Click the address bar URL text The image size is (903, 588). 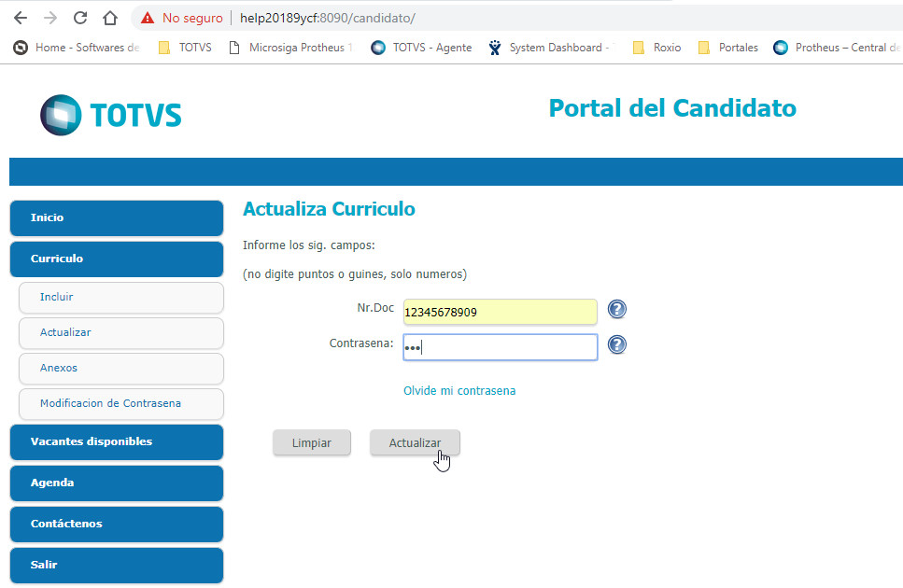tap(327, 18)
